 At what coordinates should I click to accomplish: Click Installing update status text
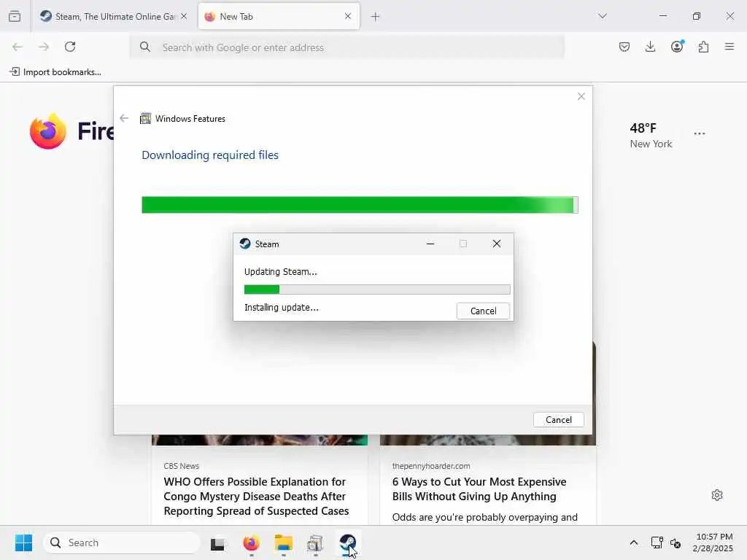[x=282, y=308]
